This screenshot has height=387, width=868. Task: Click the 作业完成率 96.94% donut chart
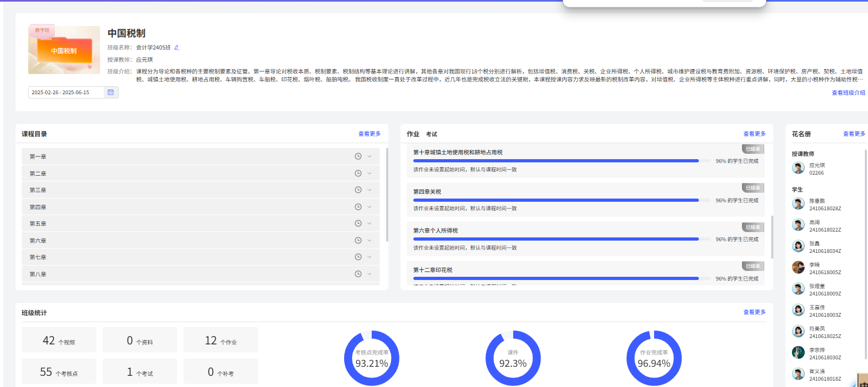[654, 358]
